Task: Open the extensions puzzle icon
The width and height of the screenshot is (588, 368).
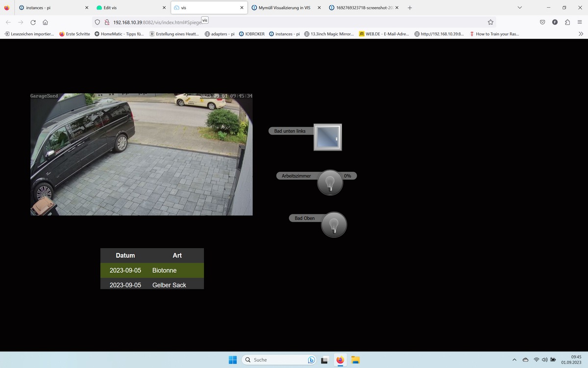Action: coord(567,22)
